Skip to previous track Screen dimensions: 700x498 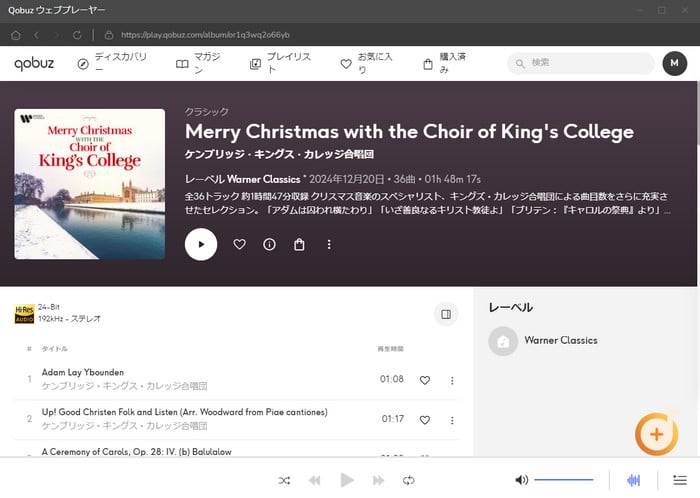315,480
